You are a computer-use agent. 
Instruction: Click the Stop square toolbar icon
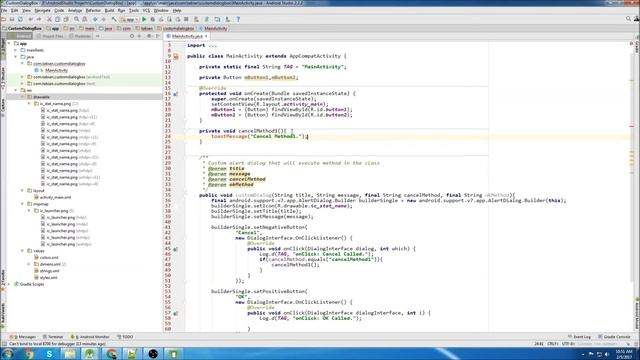[186, 19]
